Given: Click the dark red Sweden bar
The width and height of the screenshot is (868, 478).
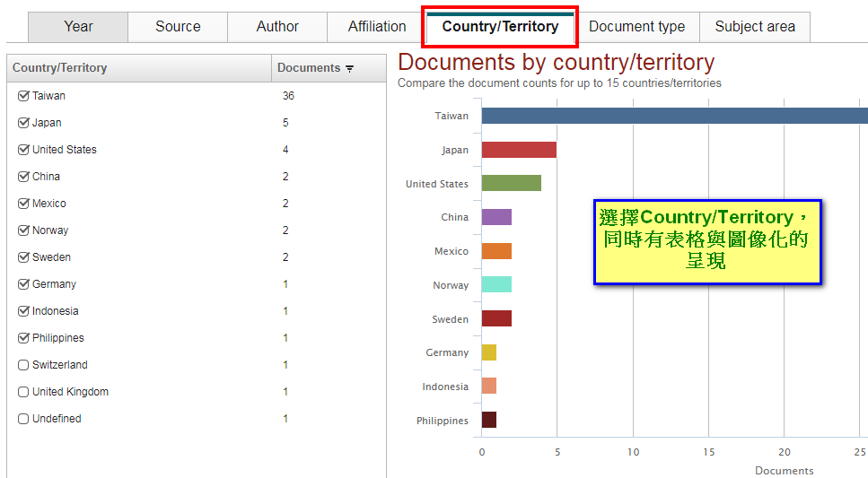Looking at the screenshot, I should [x=496, y=318].
